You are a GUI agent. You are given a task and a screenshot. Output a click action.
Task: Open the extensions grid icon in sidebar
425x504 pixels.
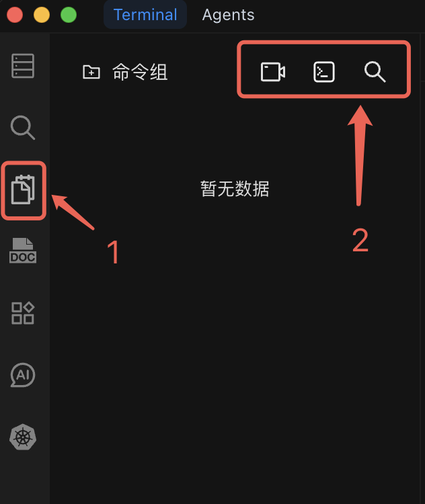point(23,313)
